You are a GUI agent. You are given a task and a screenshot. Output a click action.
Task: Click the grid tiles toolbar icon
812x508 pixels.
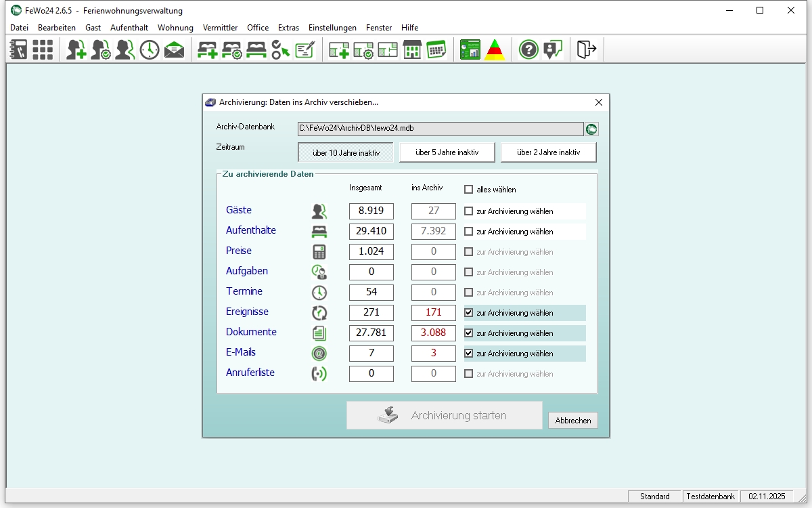(43, 49)
